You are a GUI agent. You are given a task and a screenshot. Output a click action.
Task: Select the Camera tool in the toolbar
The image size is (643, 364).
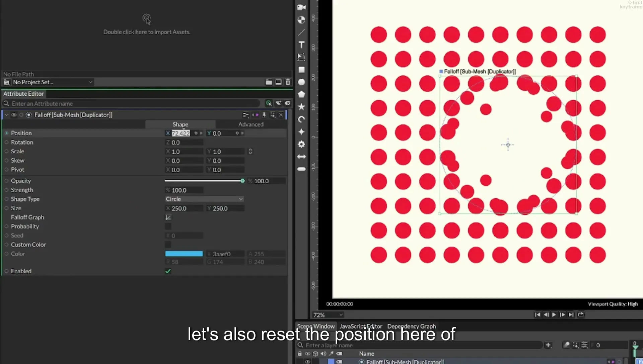click(301, 7)
